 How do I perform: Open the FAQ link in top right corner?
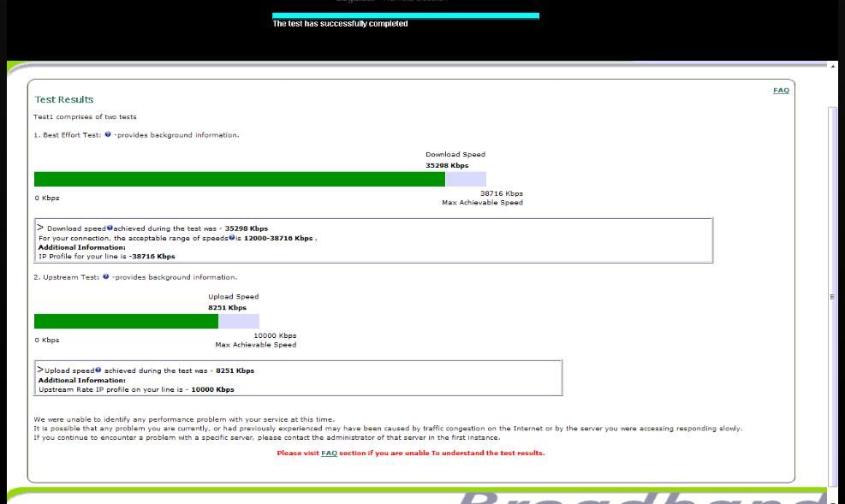pyautogui.click(x=781, y=91)
